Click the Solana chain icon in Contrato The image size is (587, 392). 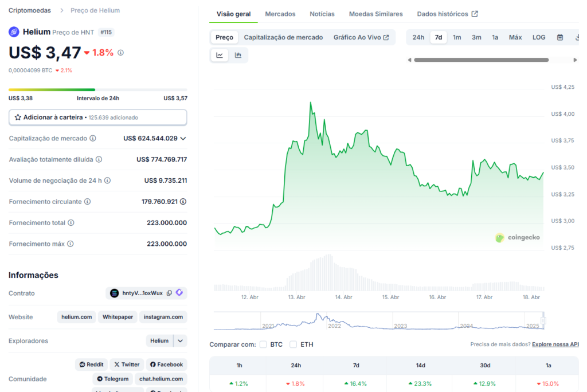click(x=114, y=293)
